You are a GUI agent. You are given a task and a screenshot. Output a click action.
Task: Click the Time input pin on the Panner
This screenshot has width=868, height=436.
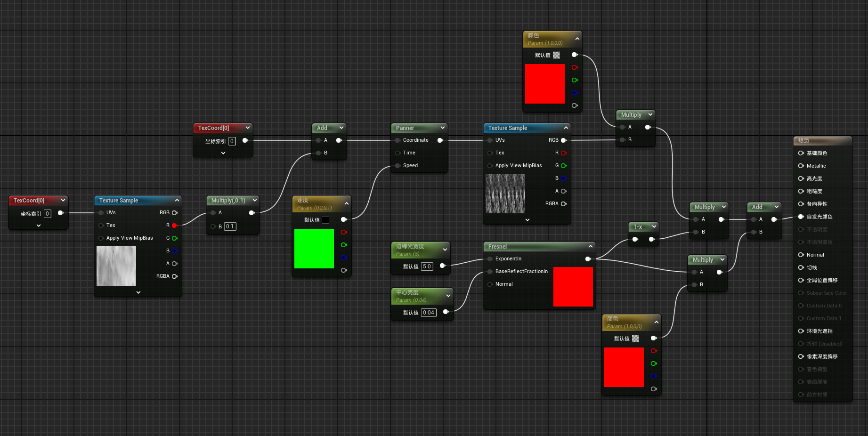pos(398,153)
